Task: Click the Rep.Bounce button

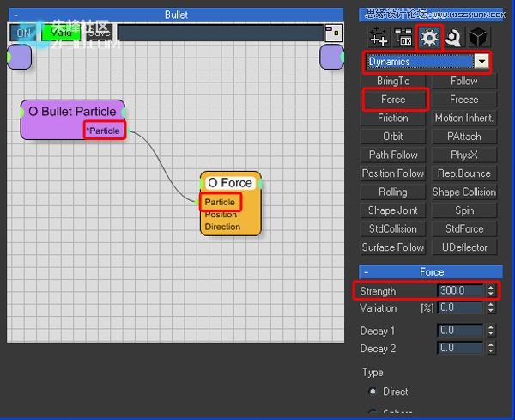Action: pos(464,173)
